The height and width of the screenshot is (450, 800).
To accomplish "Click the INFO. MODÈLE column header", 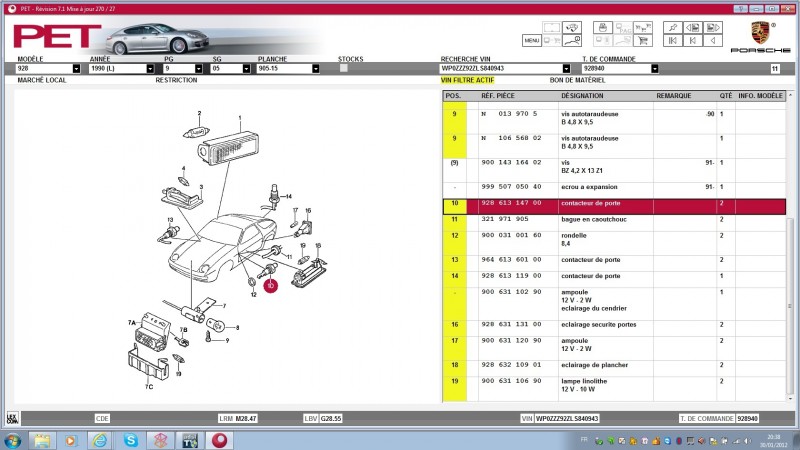I will pos(760,96).
